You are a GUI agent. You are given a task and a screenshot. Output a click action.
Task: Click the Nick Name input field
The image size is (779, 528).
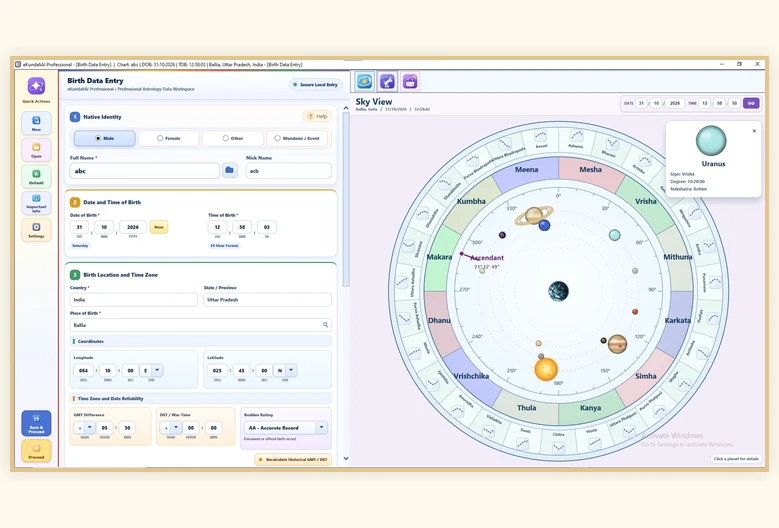[x=289, y=170]
